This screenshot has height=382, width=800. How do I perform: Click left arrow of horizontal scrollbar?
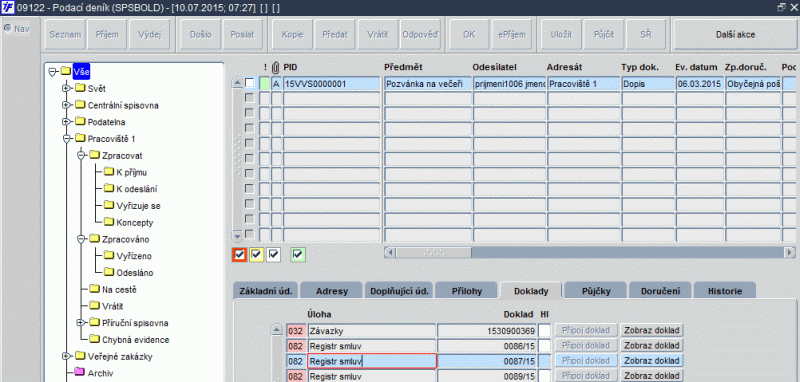[x=389, y=252]
